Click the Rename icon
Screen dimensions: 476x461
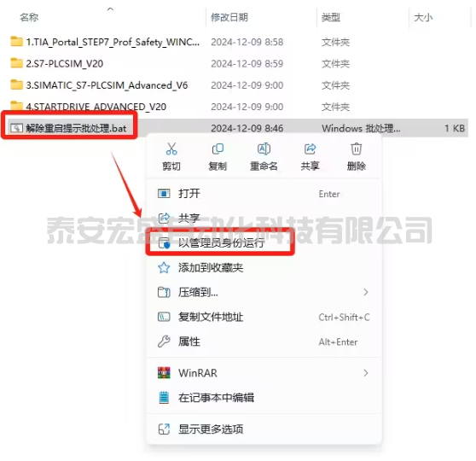[x=264, y=149]
